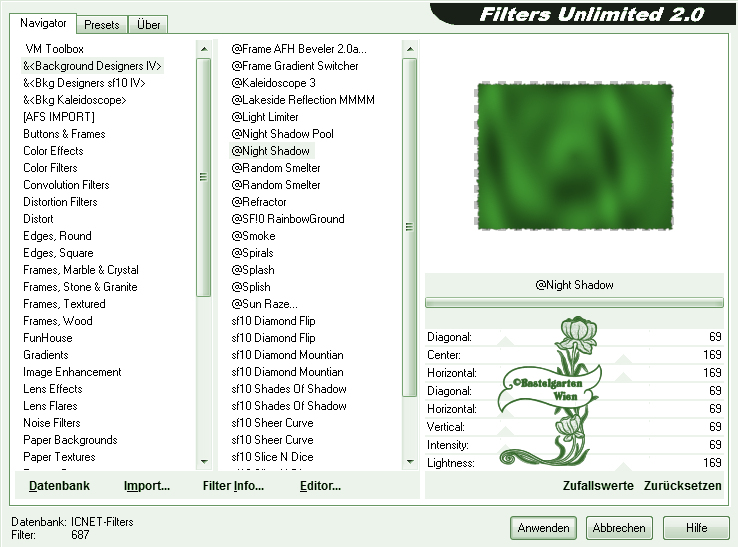Switch to the Presets tab
This screenshot has height=547, width=738.
[102, 24]
